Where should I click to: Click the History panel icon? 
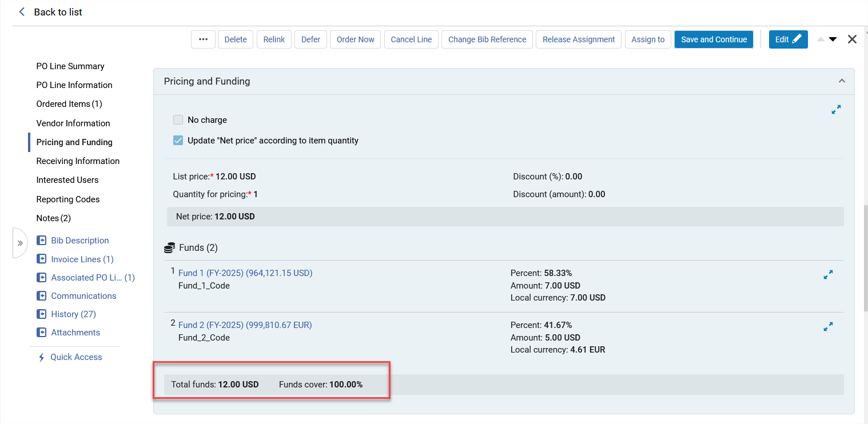41,314
